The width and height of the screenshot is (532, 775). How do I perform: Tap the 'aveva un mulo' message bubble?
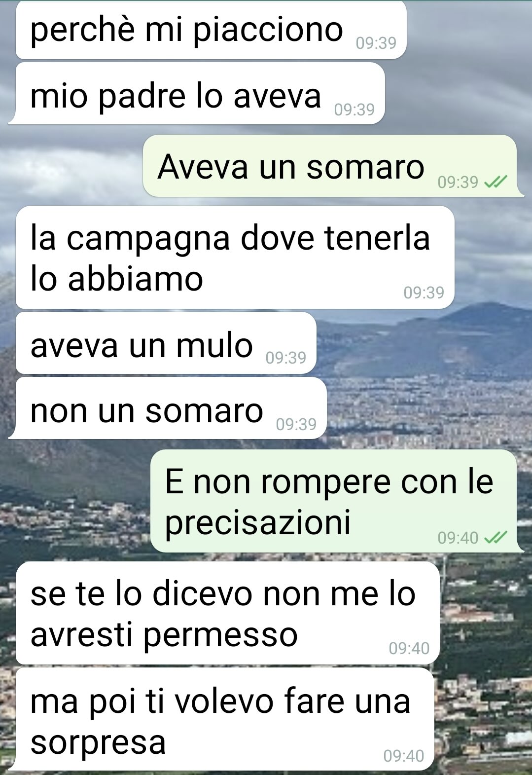point(166,343)
